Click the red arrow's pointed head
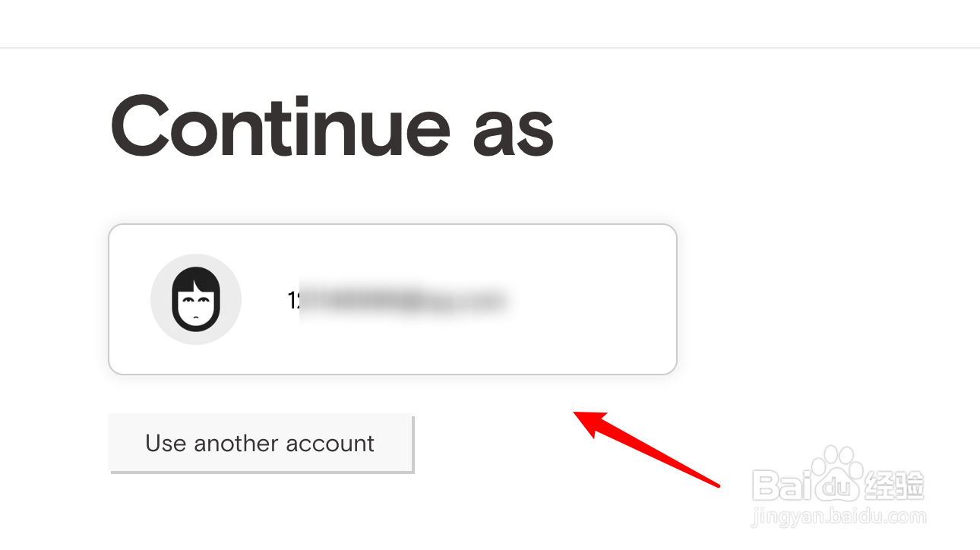This screenshot has height=550, width=980. pyautogui.click(x=590, y=423)
